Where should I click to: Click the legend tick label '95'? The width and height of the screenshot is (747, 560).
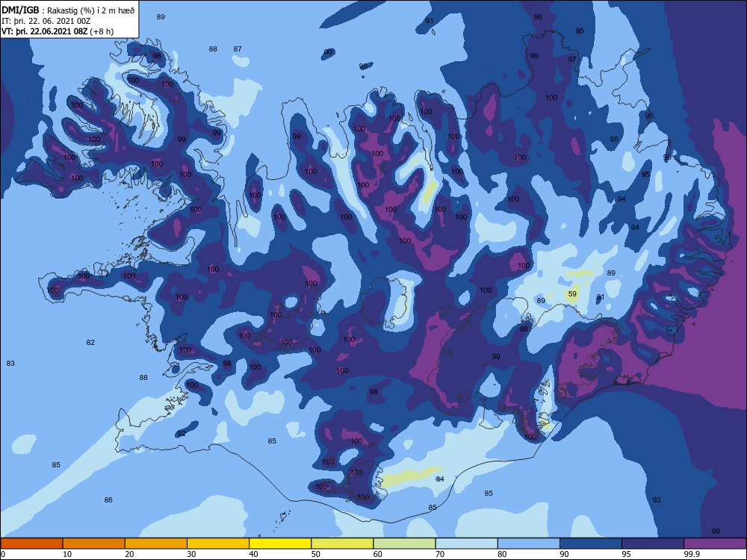pyautogui.click(x=626, y=554)
